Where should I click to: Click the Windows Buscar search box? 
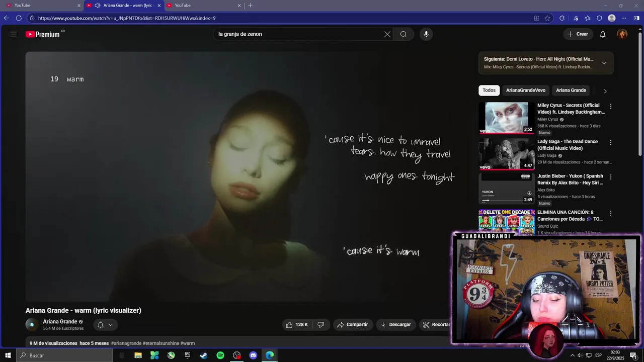pos(64,355)
